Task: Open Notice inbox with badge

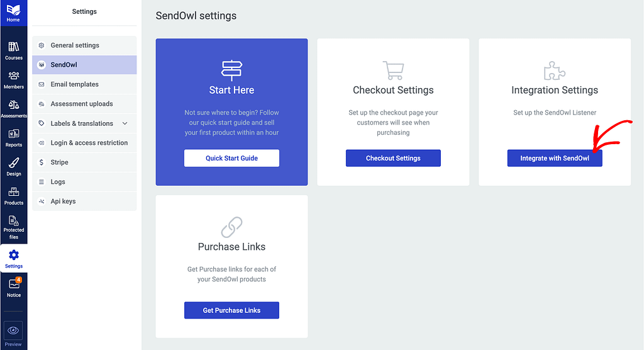Action: click(x=14, y=288)
